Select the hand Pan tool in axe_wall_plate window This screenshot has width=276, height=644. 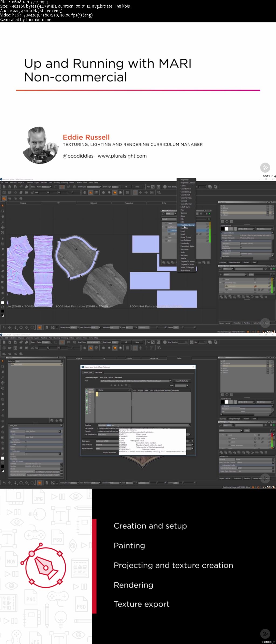pos(3,216)
